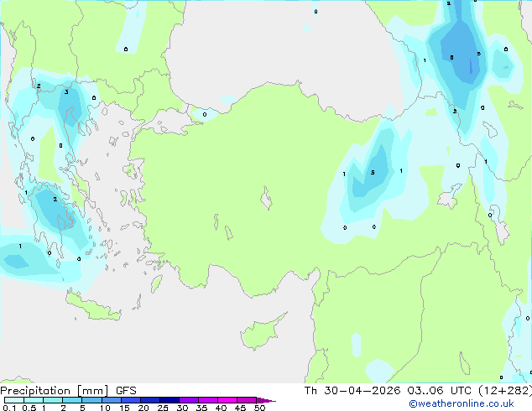
Task: Click the 1–2 mm legend color swatch
Action: click(x=53, y=400)
